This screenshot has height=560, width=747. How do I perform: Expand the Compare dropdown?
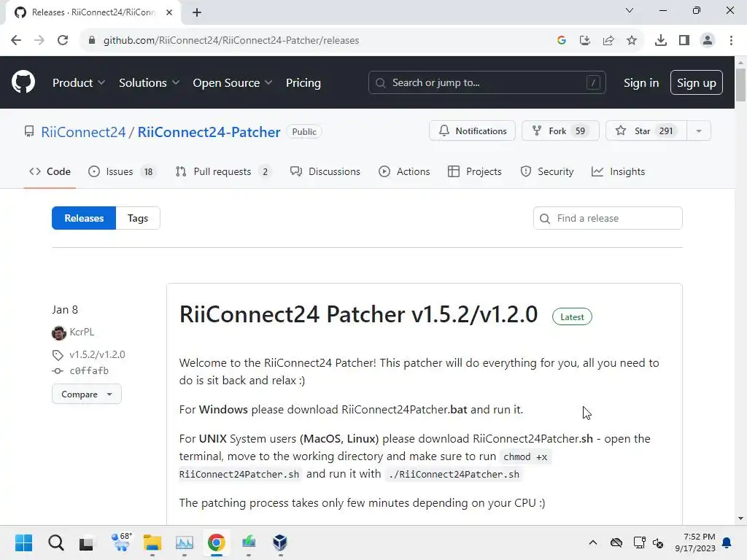[86, 394]
